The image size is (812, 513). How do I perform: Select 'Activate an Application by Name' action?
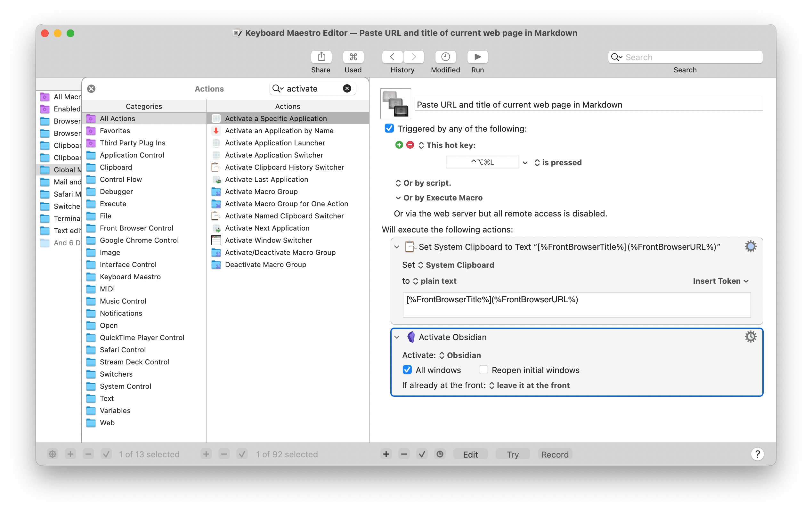pos(288,131)
